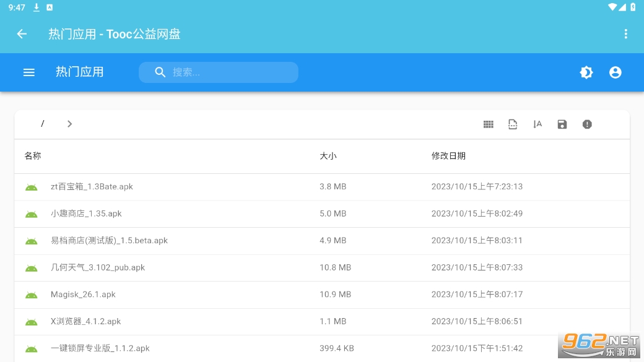Open the pagination file icon

(x=513, y=124)
